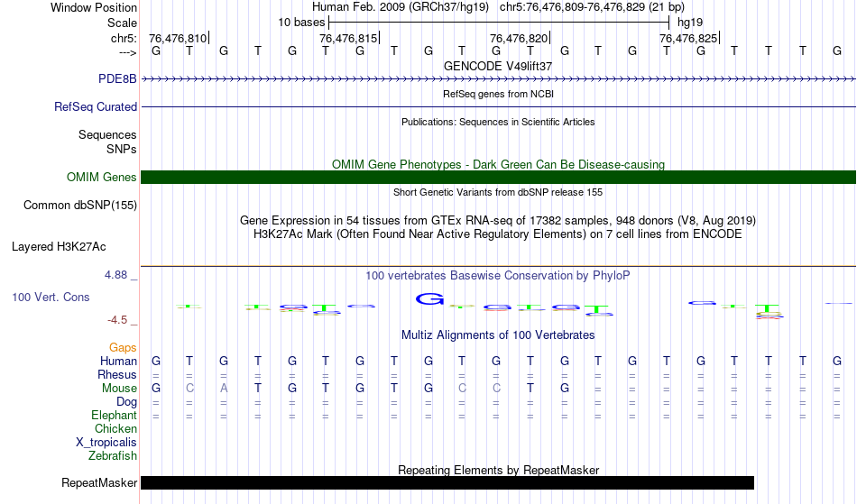Screen dimensions: 857x504
Task: Click the Rhesus species row label
Action: [x=117, y=374]
